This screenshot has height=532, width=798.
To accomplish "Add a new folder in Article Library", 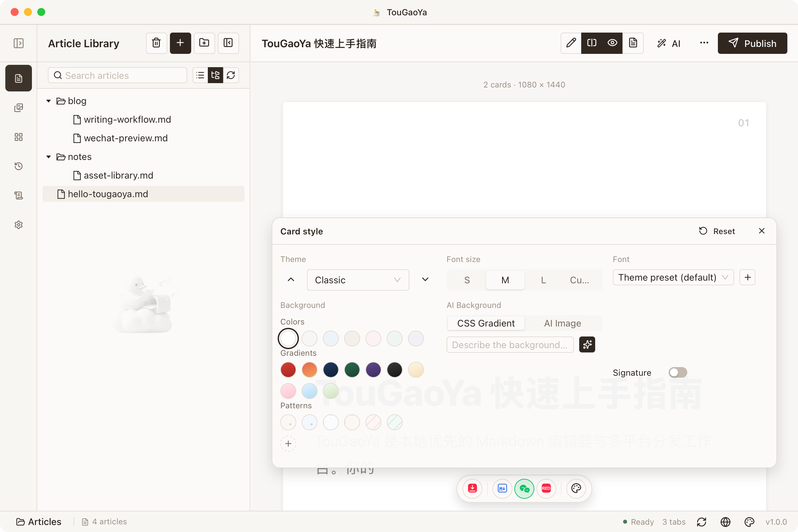I will point(204,43).
